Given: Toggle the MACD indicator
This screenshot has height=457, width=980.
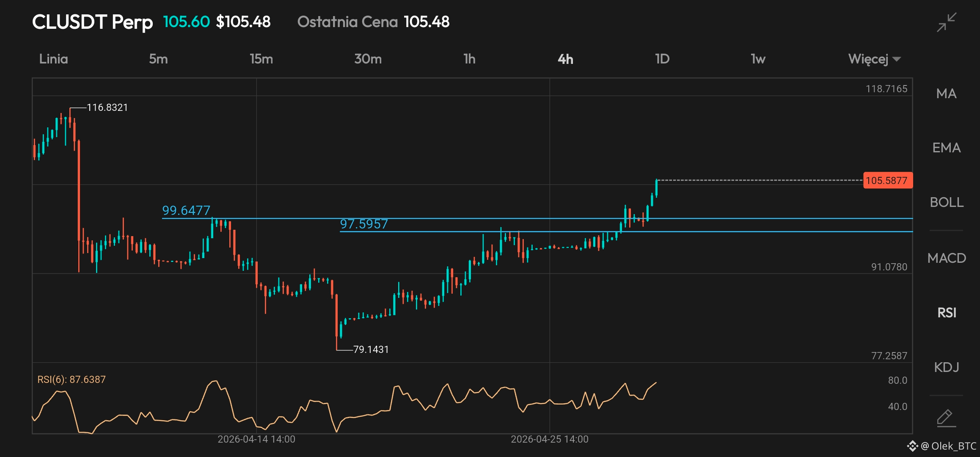Looking at the screenshot, I should point(946,258).
